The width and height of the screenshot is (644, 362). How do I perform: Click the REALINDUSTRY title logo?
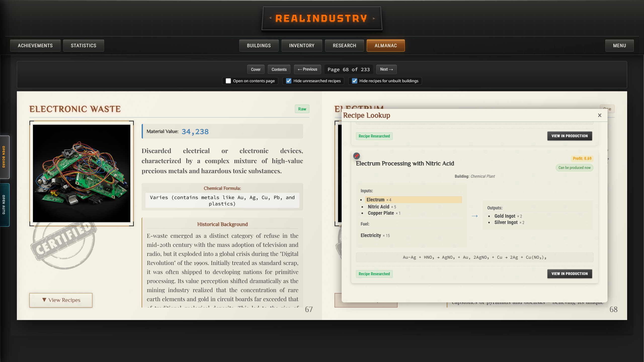tap(322, 18)
